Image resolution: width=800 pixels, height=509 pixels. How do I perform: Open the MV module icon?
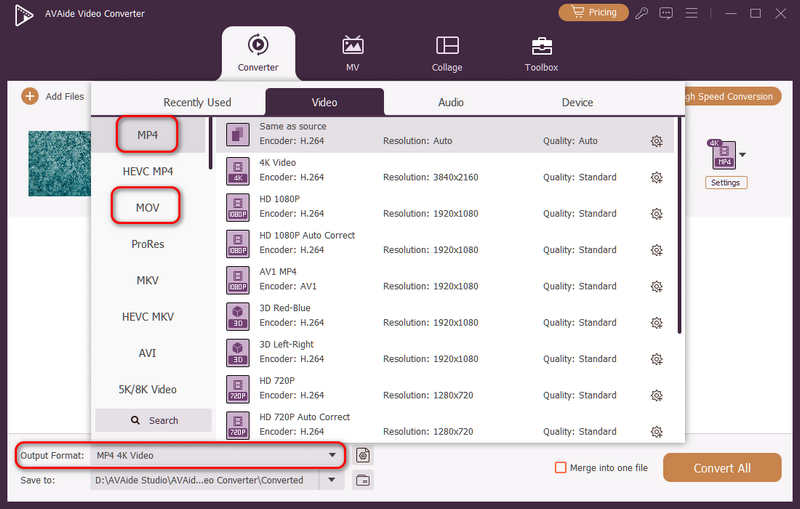pyautogui.click(x=353, y=46)
